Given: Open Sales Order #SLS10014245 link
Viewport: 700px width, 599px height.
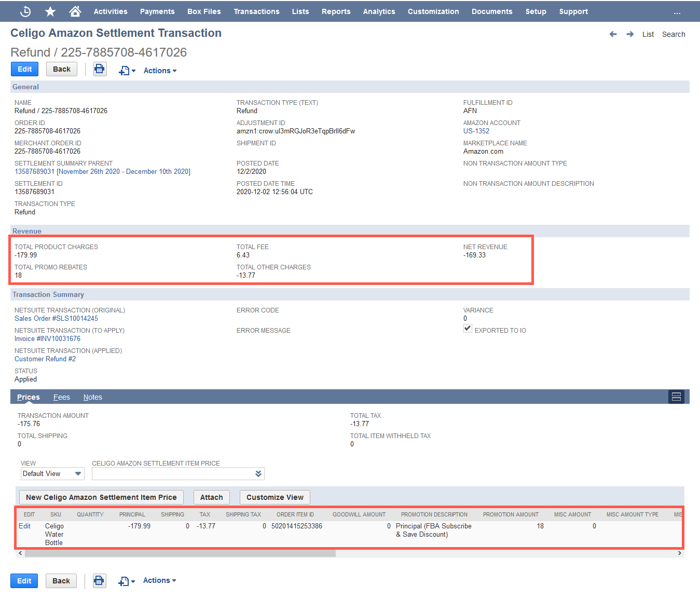Looking at the screenshot, I should point(56,318).
